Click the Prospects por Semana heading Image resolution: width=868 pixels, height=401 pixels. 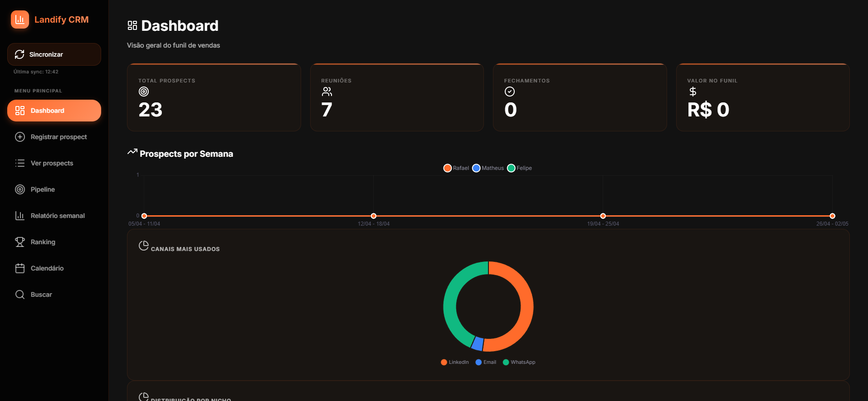pos(186,154)
